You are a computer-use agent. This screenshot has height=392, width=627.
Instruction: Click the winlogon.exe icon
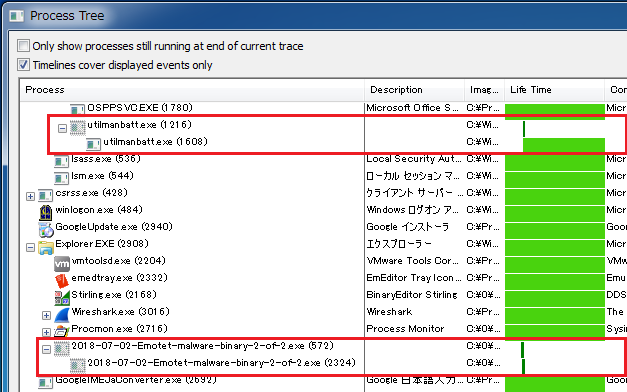[x=46, y=212]
